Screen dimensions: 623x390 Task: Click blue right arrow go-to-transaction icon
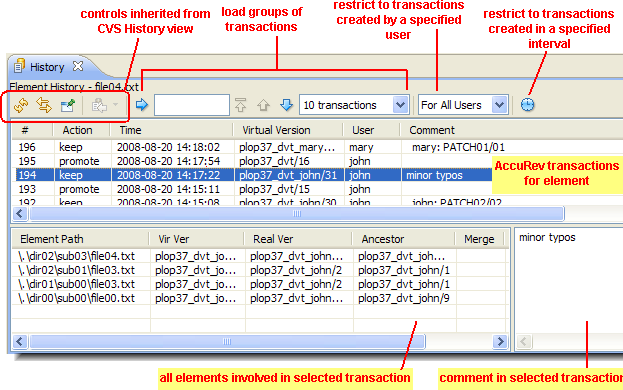click(x=141, y=105)
